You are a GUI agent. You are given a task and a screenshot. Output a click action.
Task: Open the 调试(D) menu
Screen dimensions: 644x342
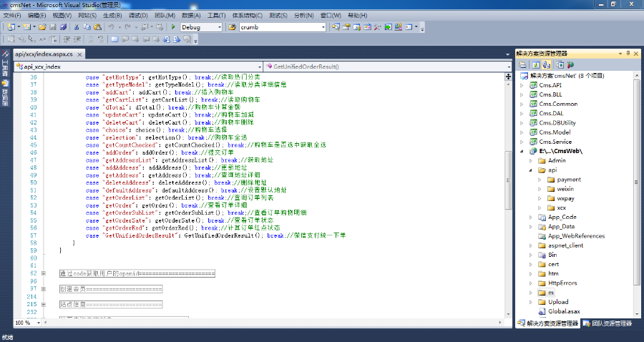137,15
